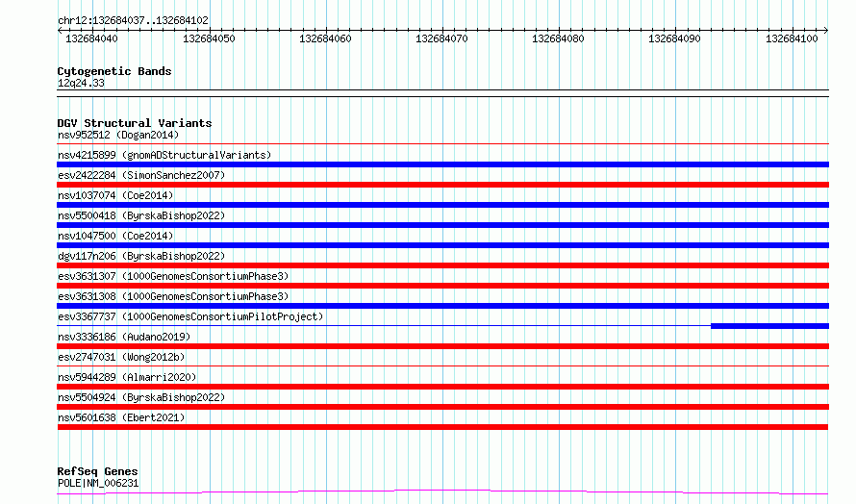Click the red bar for dgv117n206
This screenshot has width=856, height=504.
(442, 265)
